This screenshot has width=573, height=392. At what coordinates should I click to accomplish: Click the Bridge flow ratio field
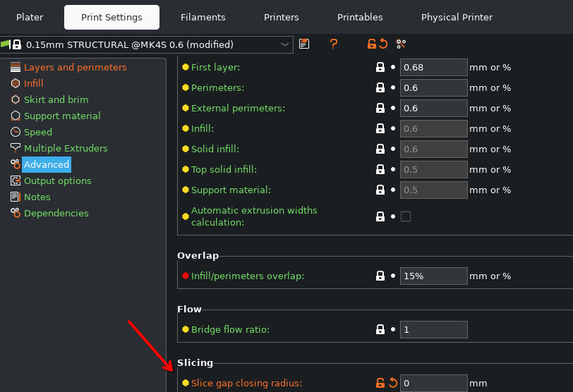click(433, 329)
